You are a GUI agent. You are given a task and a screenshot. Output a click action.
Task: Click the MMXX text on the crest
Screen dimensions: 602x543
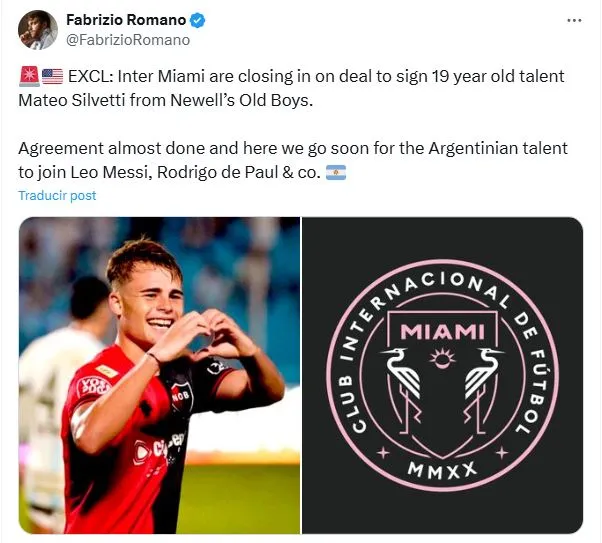(442, 469)
